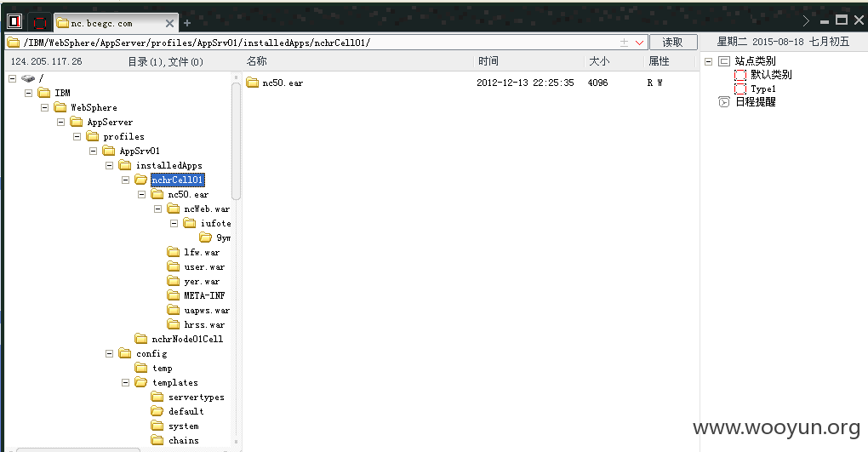
Task: Open a new tab with the plus button
Action: (187, 23)
